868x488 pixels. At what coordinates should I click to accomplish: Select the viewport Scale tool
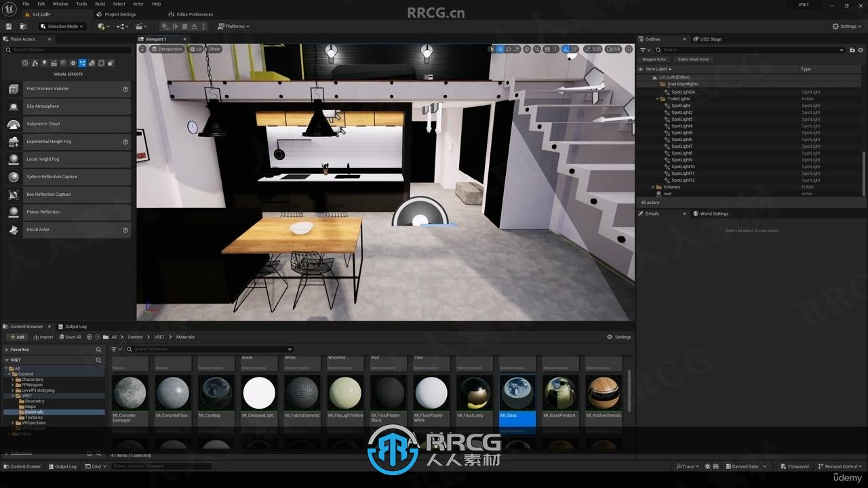517,49
